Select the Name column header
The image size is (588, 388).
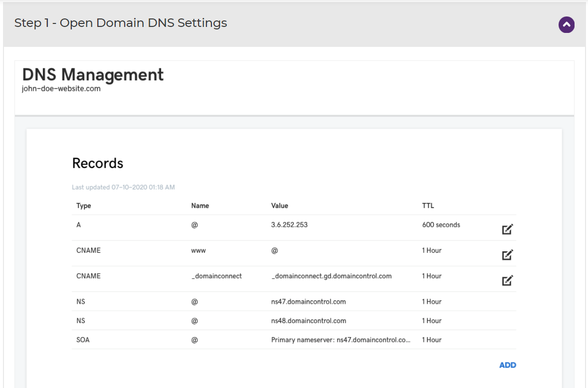click(200, 205)
